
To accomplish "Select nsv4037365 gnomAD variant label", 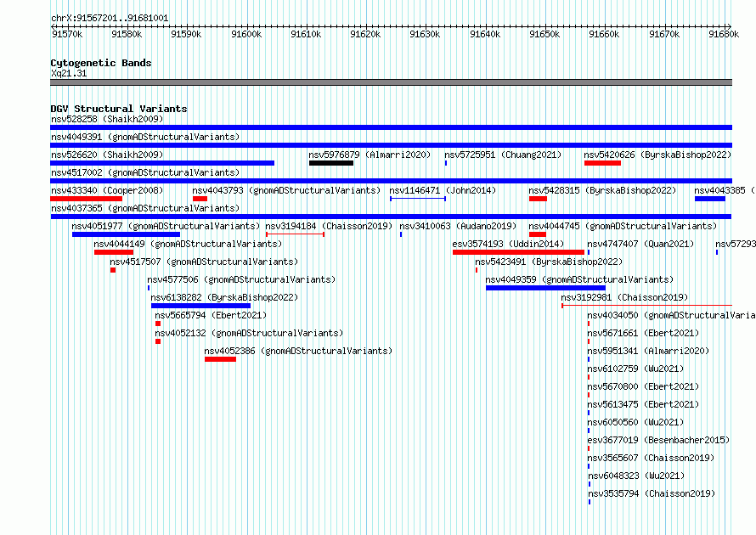I will pyautogui.click(x=145, y=208).
